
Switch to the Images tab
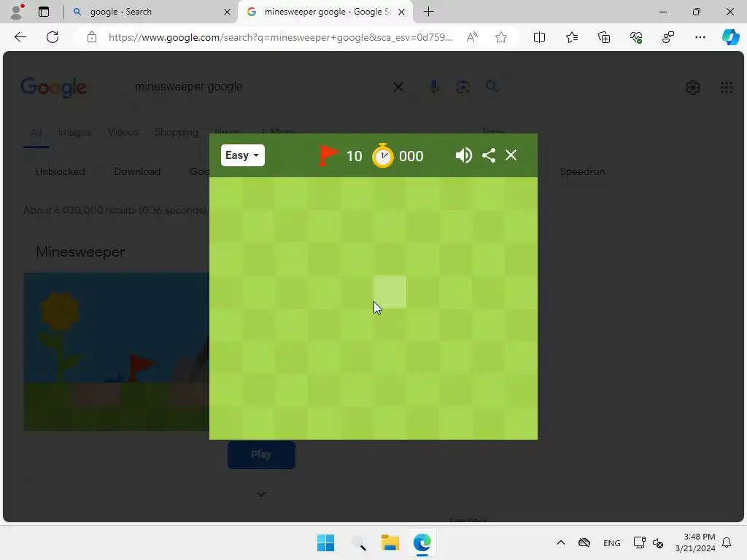74,133
